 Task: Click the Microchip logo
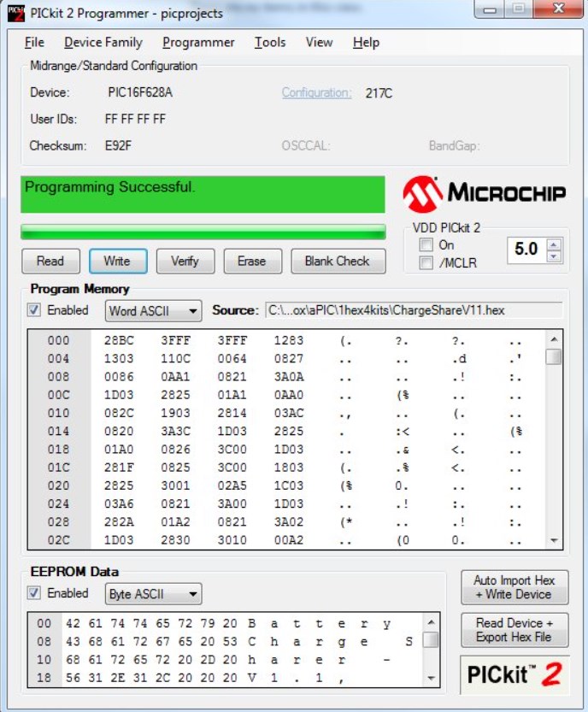point(484,194)
